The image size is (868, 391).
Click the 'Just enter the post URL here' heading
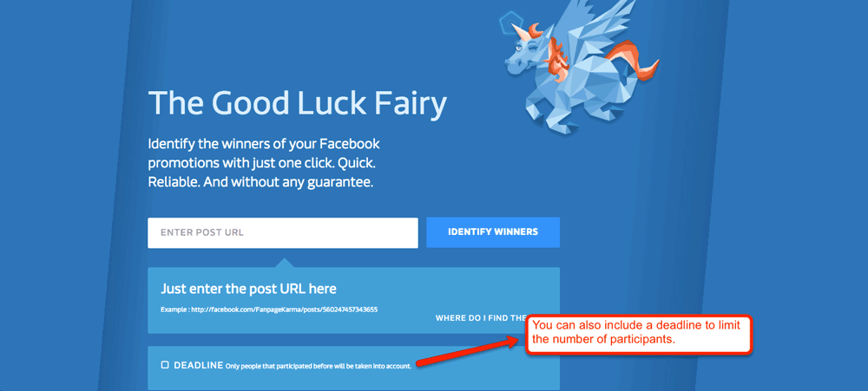[x=248, y=289]
